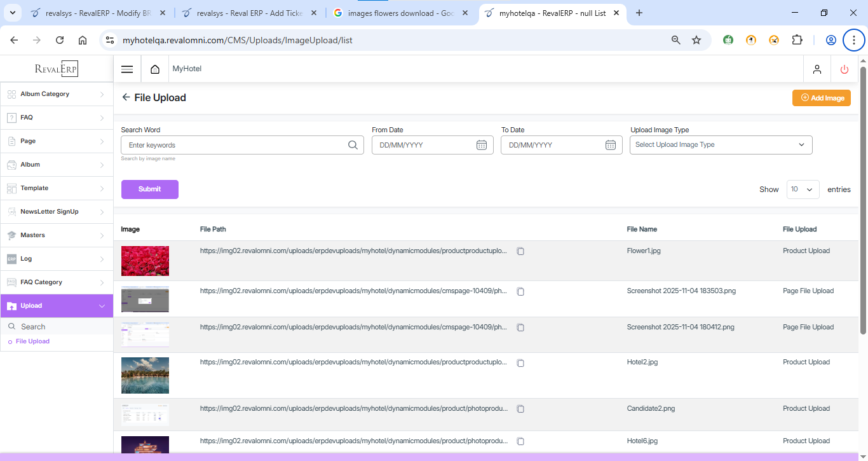Open the To Date calendar icon
868x461 pixels.
[610, 145]
